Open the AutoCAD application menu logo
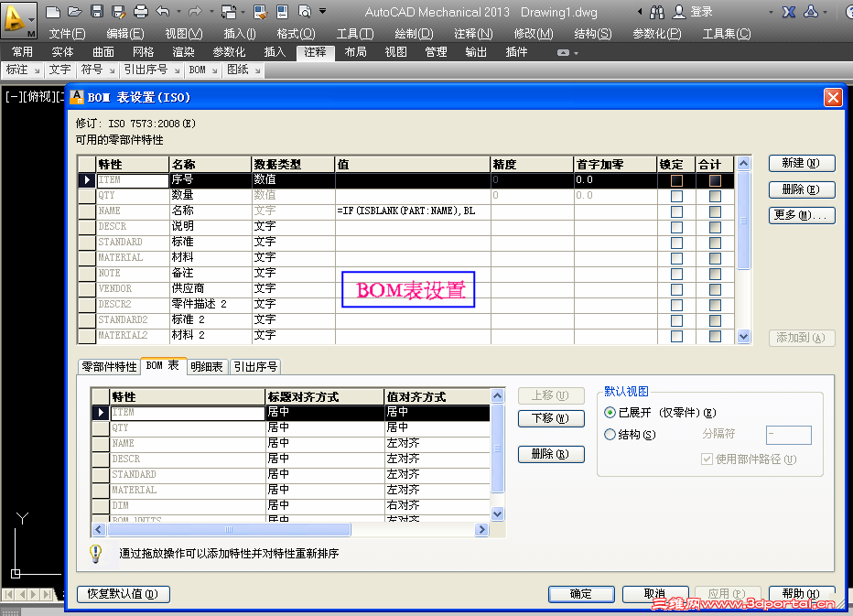Image resolution: width=853 pixels, height=616 pixels. 18,19
